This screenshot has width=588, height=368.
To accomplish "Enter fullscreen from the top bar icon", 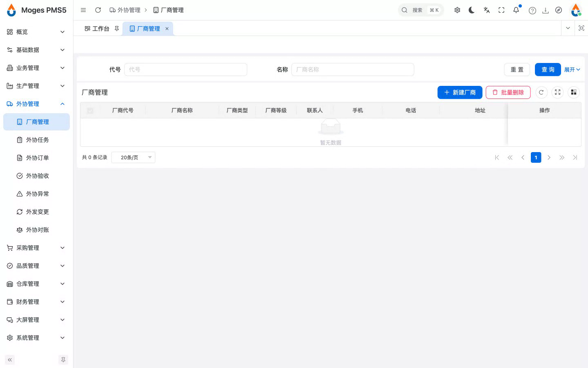I will coord(501,10).
